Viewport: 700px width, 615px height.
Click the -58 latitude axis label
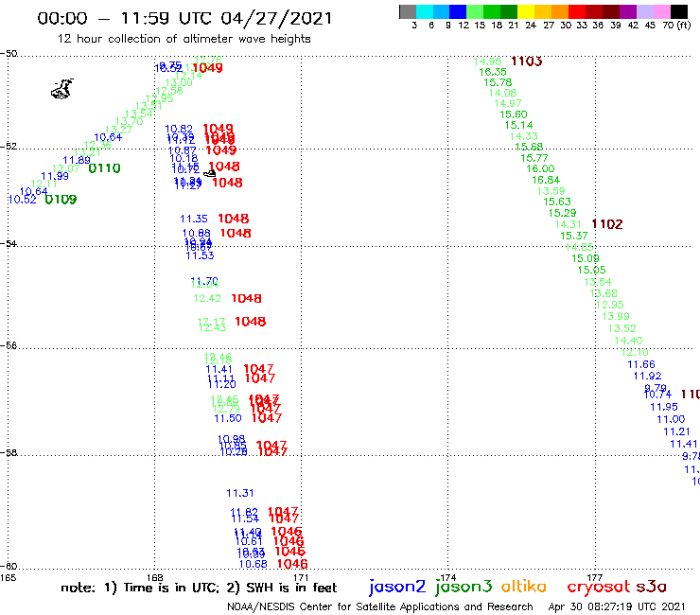(x=9, y=453)
